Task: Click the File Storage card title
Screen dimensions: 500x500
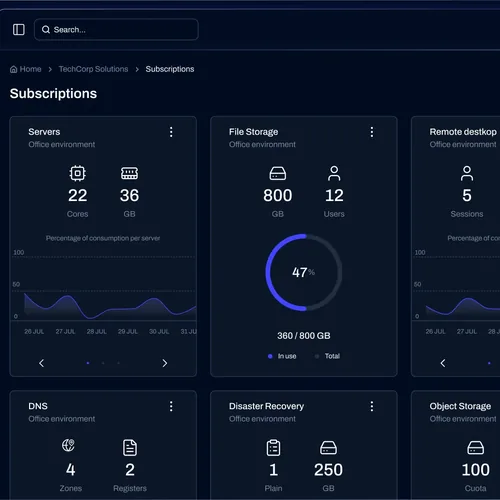Action: (253, 132)
